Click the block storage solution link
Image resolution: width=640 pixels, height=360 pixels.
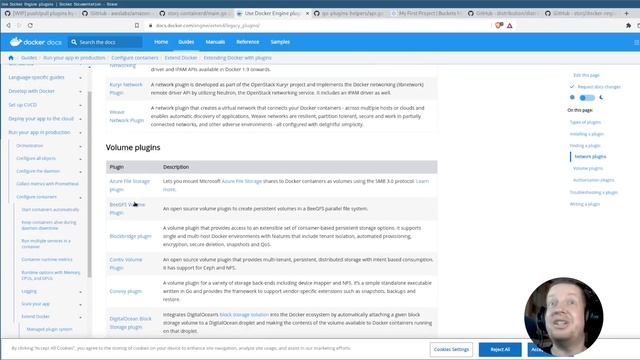coord(244,315)
